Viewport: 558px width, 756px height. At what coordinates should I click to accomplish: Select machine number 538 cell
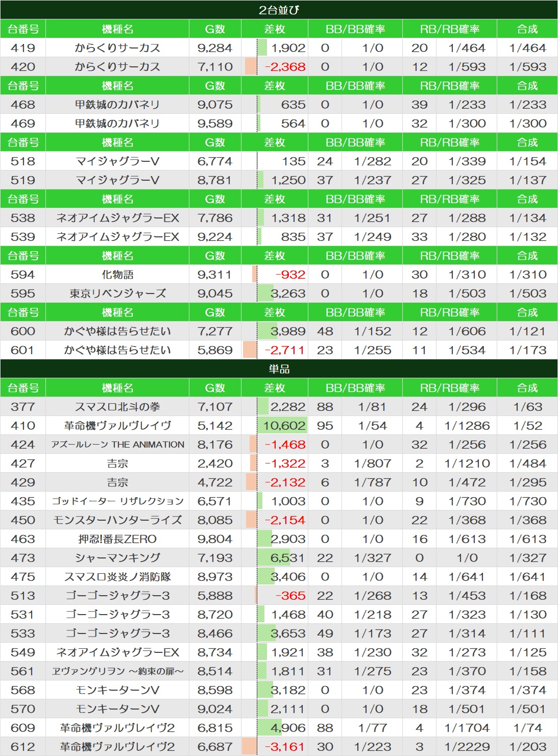(x=23, y=218)
